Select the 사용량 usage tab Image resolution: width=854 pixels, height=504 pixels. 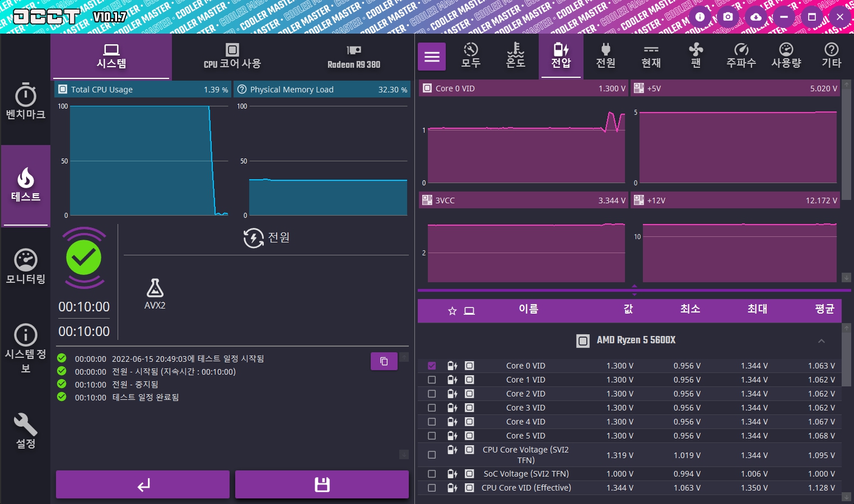[786, 55]
